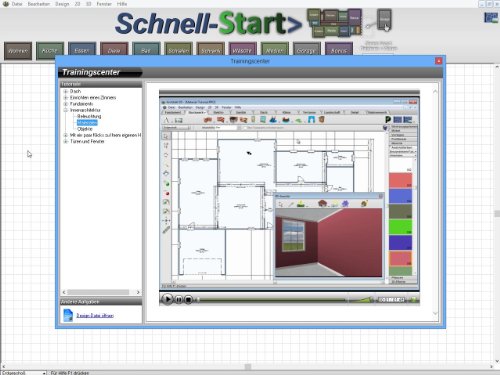Expand the Dach tutorial node

[x=66, y=91]
